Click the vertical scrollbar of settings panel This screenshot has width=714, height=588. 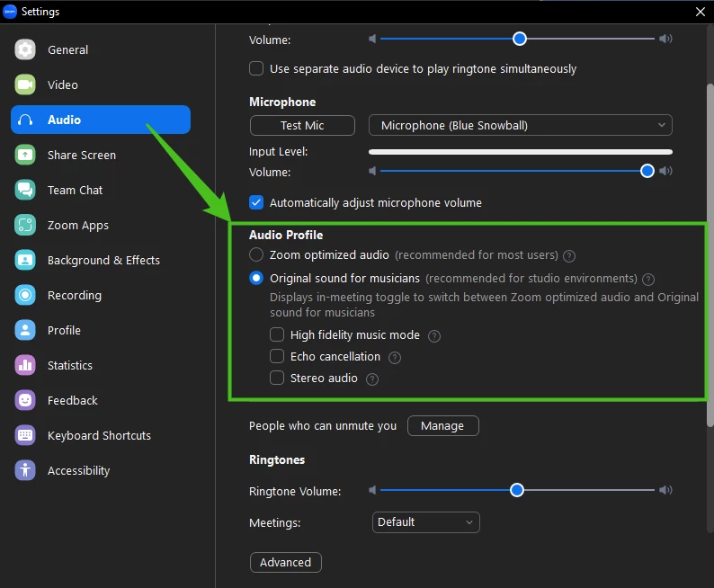coord(710,254)
